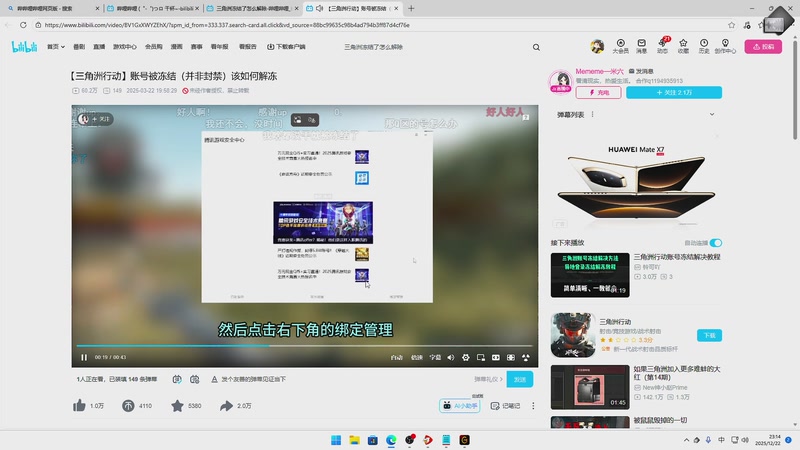800x450 pixels.
Task: Open the 弹幕列表 three-dot options
Action: click(592, 114)
